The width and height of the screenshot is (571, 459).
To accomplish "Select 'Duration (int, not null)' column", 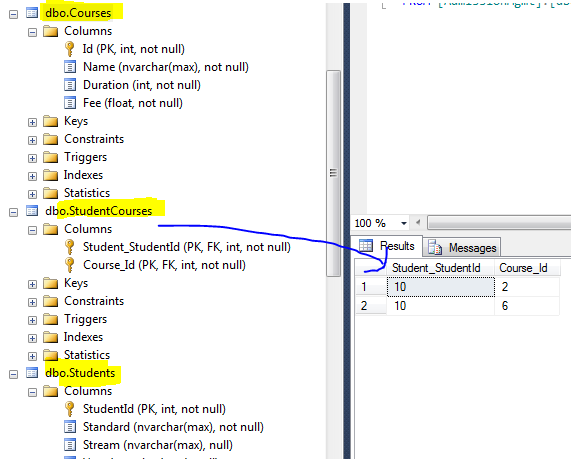I will click(x=142, y=85).
